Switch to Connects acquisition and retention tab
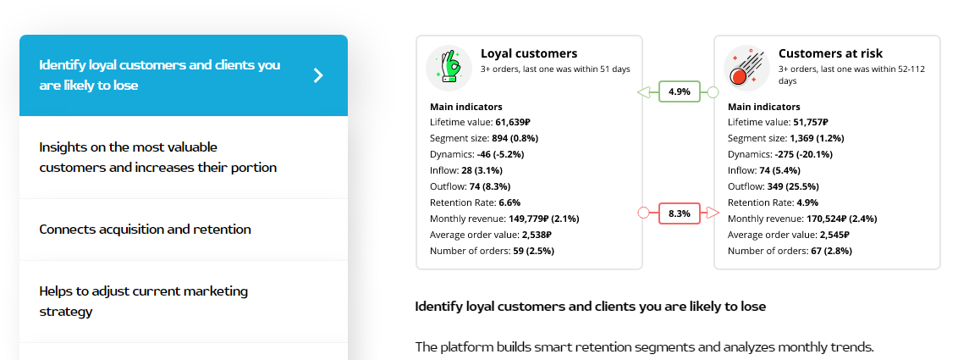Image resolution: width=980 pixels, height=360 pixels. [145, 230]
